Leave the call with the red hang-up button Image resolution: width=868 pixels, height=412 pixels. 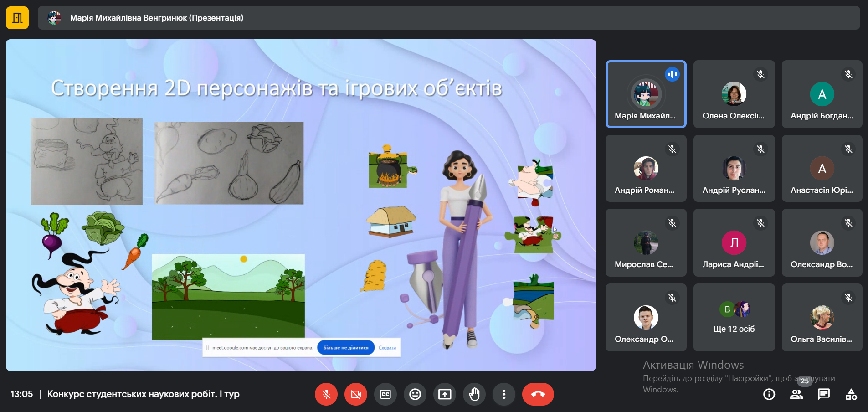(538, 394)
